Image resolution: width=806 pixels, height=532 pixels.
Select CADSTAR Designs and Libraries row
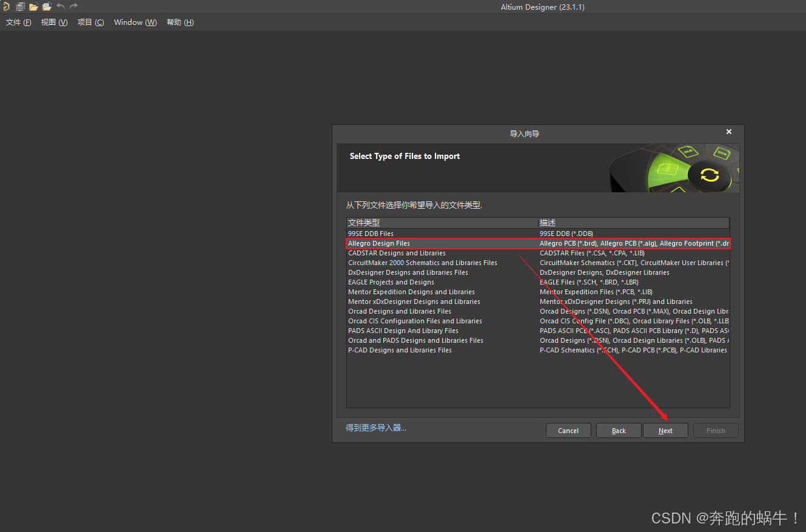tap(538, 253)
